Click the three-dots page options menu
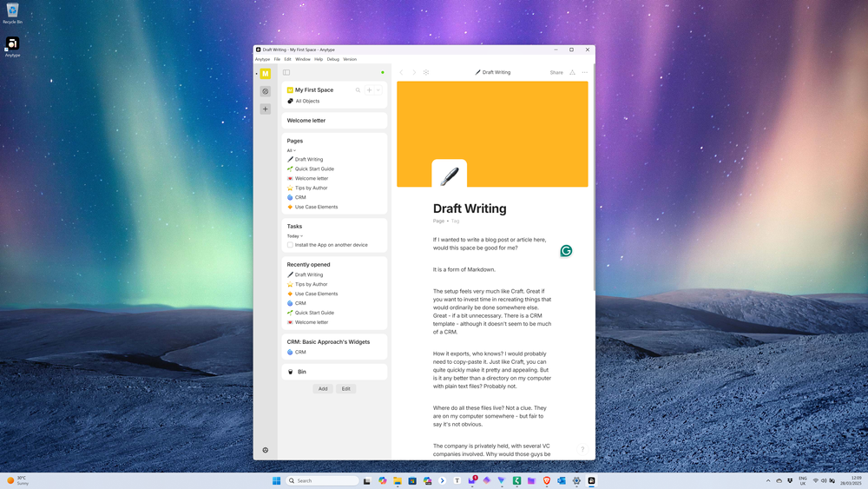The height and width of the screenshot is (489, 868). coord(585,73)
